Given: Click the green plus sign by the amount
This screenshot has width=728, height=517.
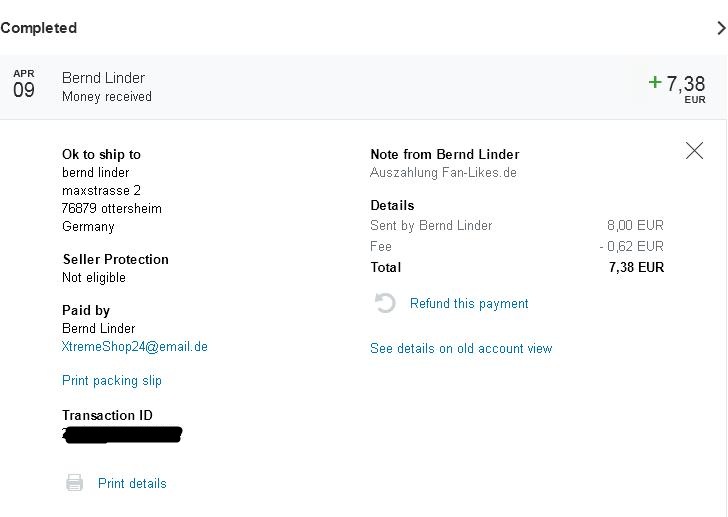Looking at the screenshot, I should (655, 82).
